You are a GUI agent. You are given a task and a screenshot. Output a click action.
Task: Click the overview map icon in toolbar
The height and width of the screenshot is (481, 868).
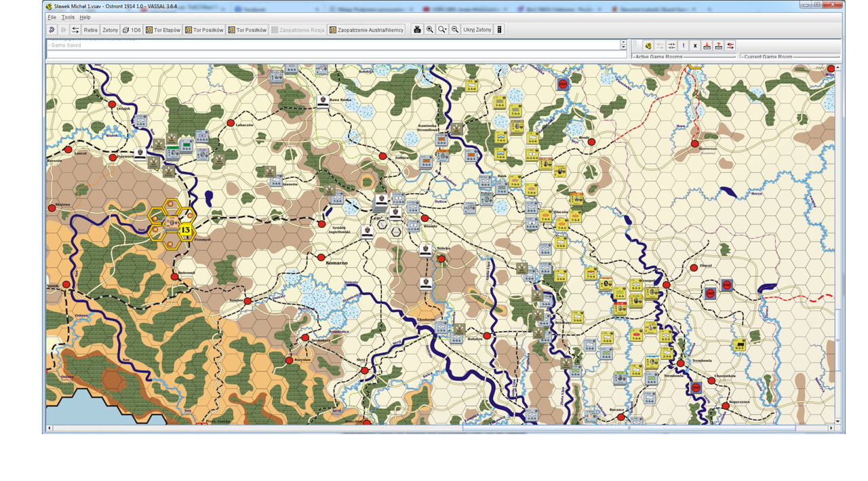coord(500,30)
